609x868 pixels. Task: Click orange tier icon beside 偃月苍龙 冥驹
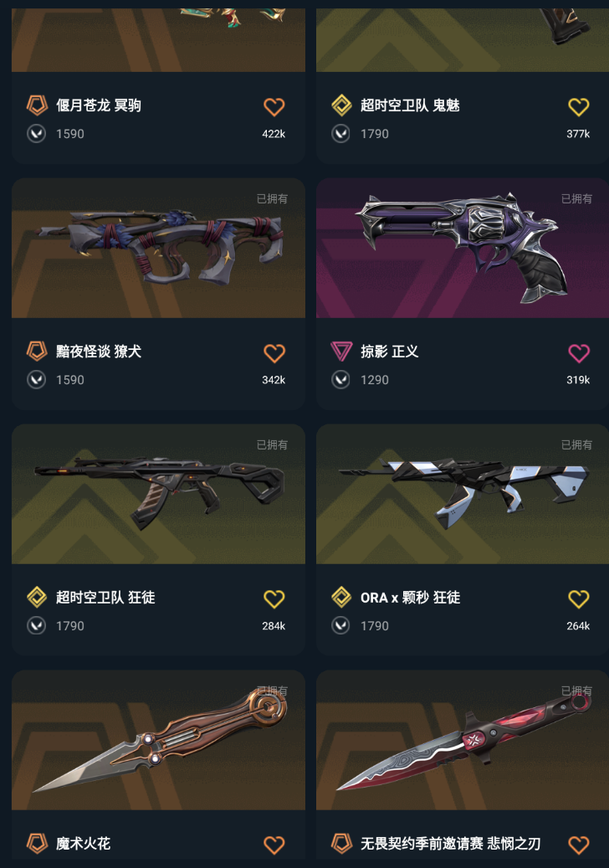coord(37,105)
